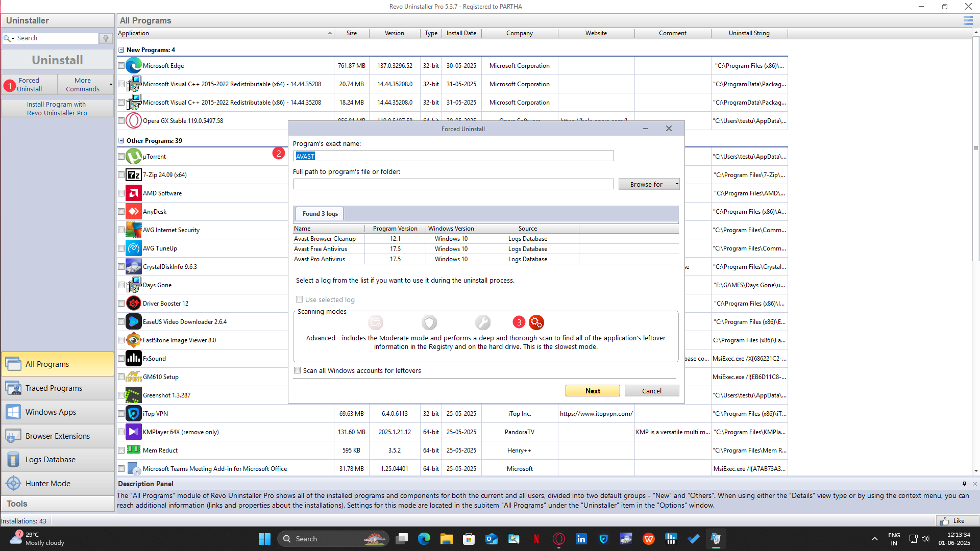Screen dimensions: 980x551
Task: Select the Advanced scanning mode gears icon
Action: coord(536,322)
